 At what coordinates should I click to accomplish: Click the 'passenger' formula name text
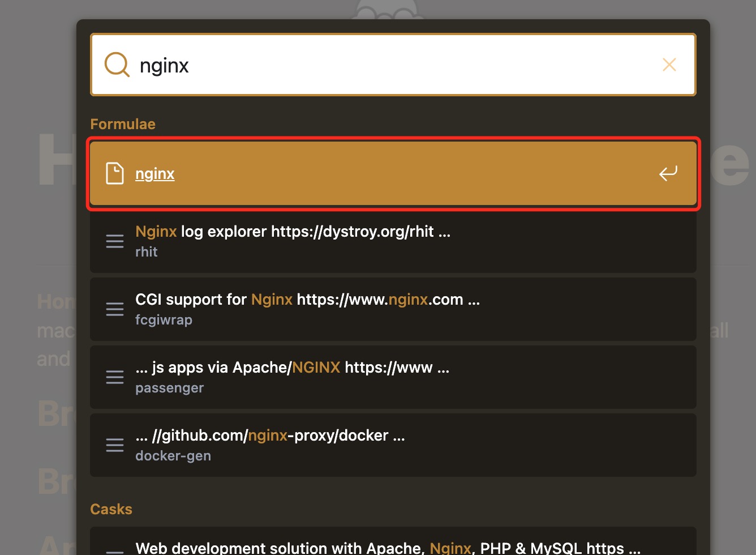(x=170, y=388)
